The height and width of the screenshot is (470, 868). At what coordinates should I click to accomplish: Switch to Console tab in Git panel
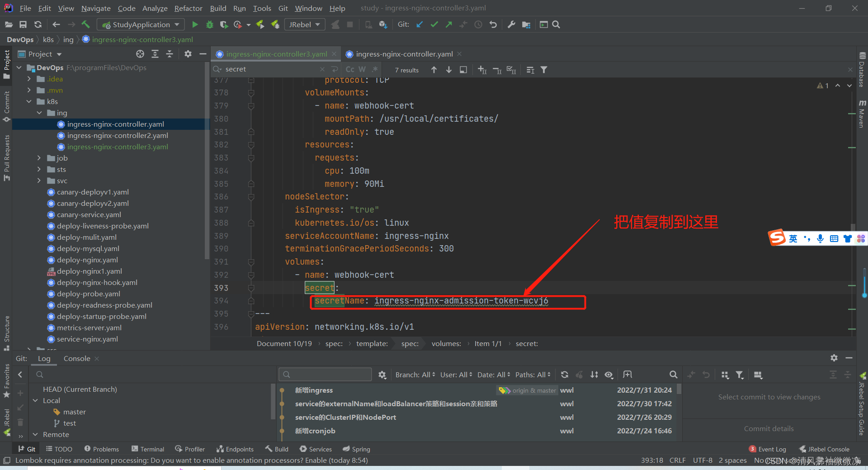77,358
